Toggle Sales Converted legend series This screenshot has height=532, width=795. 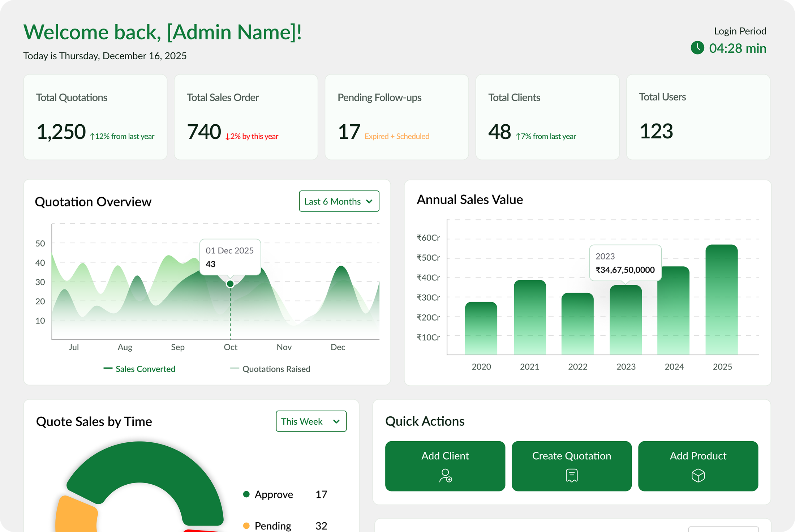click(139, 369)
